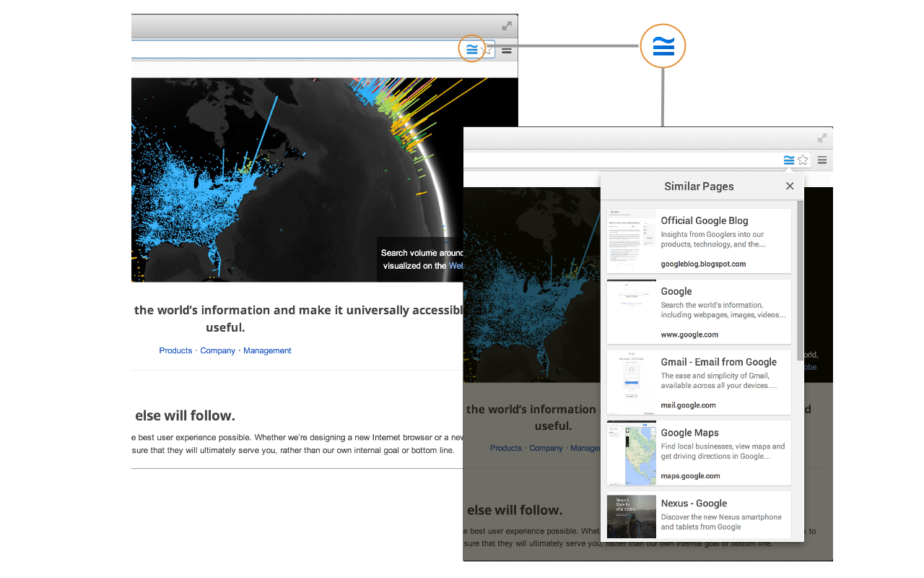Open hamburger menu in back window

point(507,51)
